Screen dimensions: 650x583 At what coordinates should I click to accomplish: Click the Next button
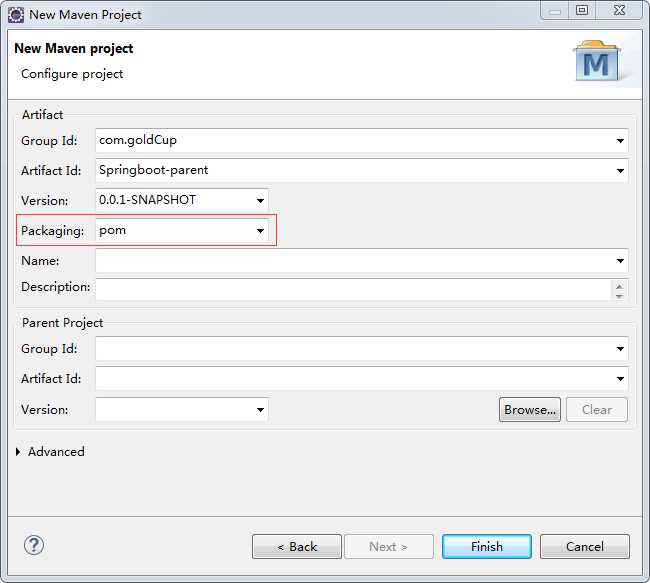pyautogui.click(x=389, y=547)
